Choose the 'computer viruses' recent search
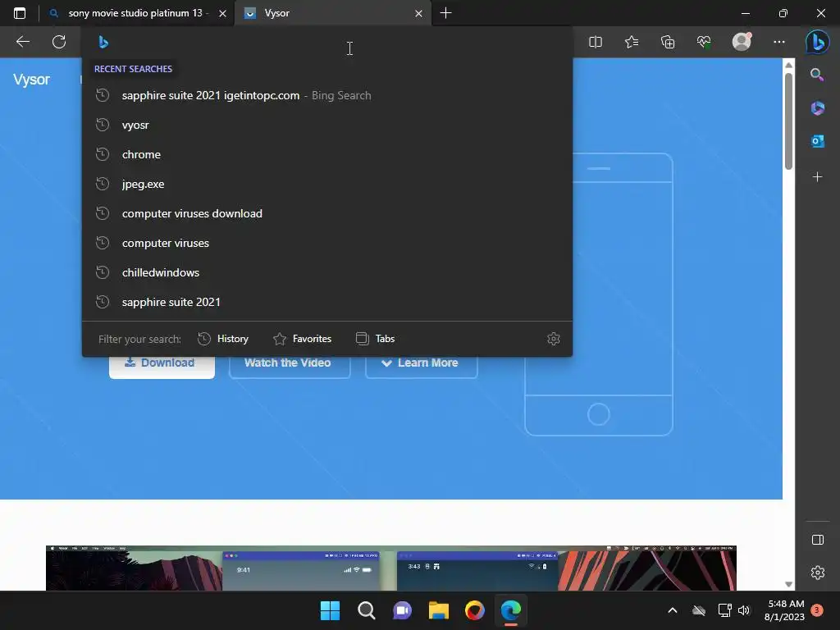 (x=326, y=243)
